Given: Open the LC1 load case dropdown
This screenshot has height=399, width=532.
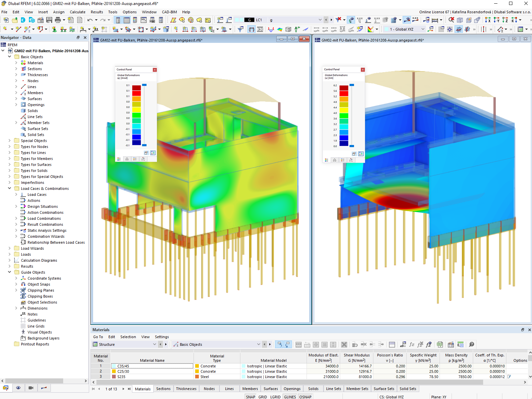Looking at the screenshot, I should (320, 20).
